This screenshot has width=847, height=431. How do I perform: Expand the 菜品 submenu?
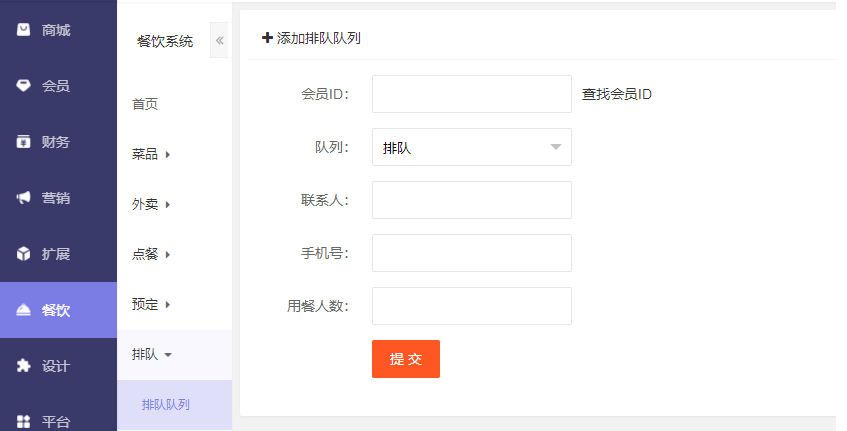click(x=152, y=154)
